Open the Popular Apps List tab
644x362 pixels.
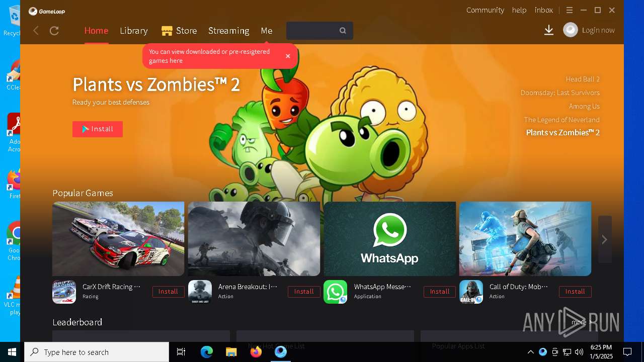(458, 346)
